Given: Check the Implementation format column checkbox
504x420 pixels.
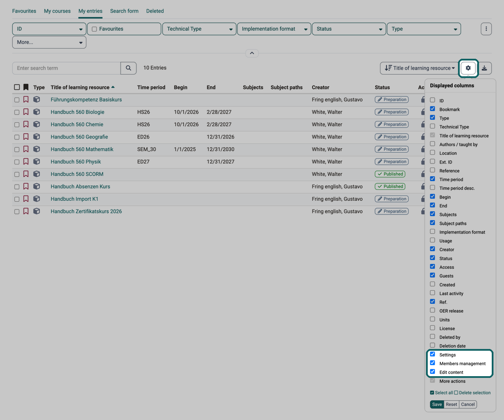Looking at the screenshot, I should pyautogui.click(x=433, y=231).
